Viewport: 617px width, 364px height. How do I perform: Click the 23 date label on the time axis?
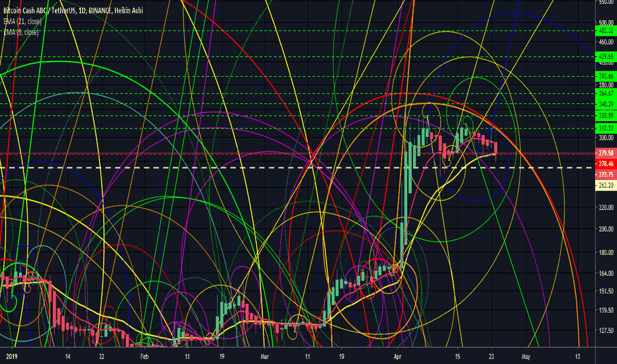pos(491,357)
